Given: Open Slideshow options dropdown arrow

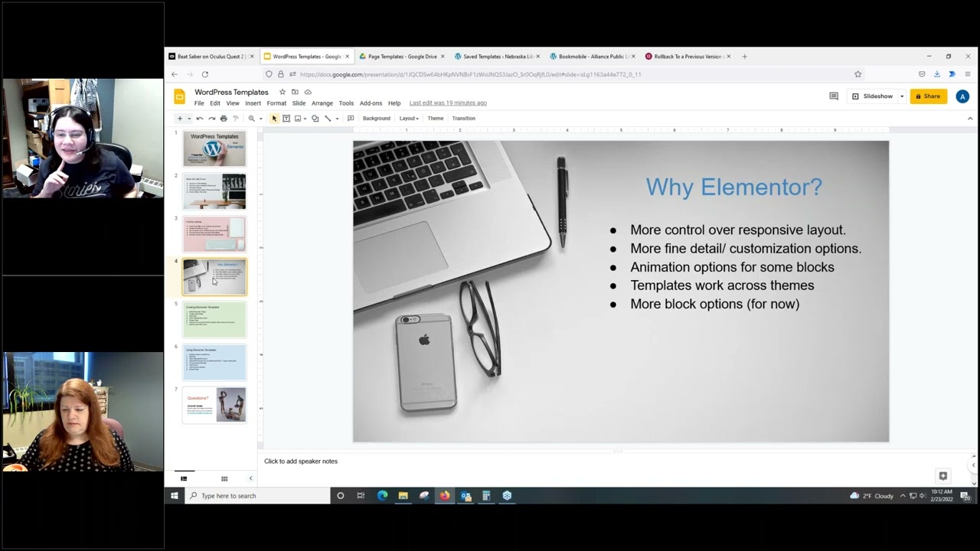Looking at the screenshot, I should click(902, 96).
